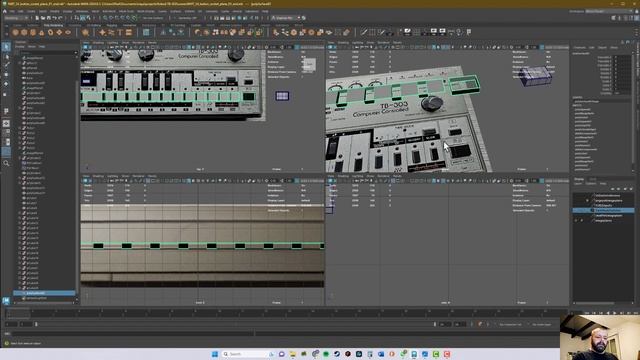Switch to the four-view layout icon in toolbox
Screen dimensions: 640x360
tap(6, 133)
